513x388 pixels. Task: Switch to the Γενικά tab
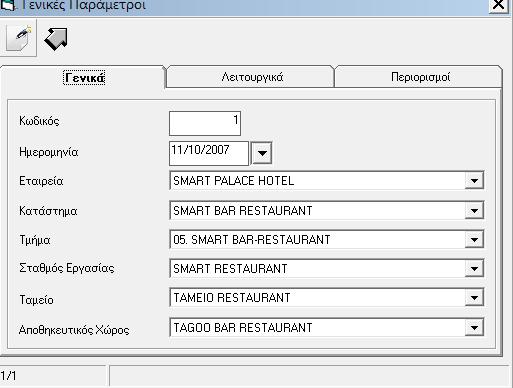pos(84,77)
